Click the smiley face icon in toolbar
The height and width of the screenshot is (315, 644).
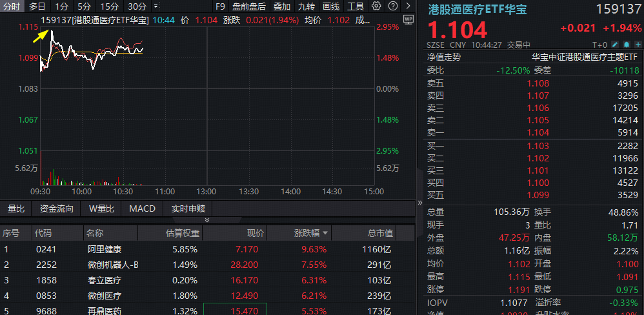point(392,6)
